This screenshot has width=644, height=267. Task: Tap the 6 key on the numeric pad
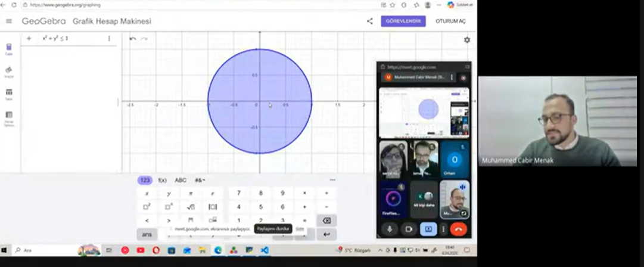click(282, 207)
